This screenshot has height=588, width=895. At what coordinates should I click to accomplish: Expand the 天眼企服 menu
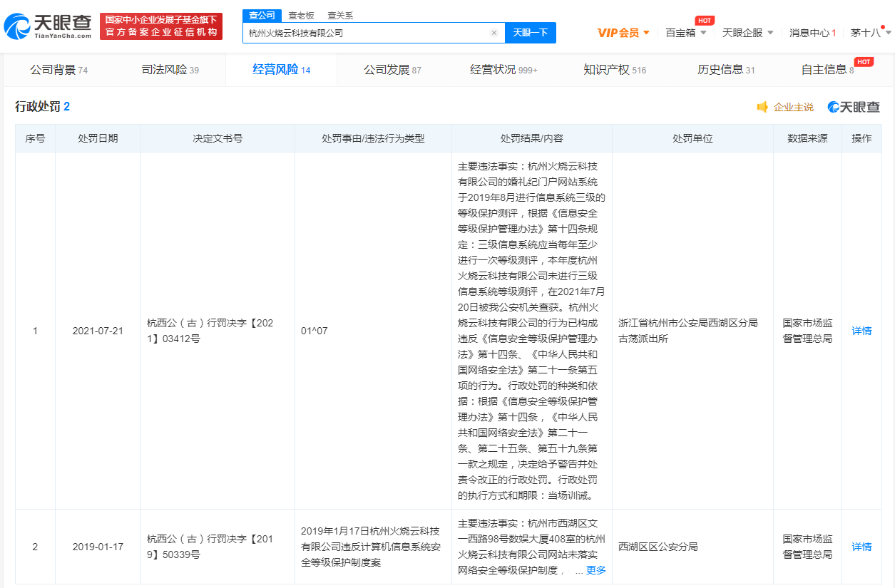click(x=748, y=33)
